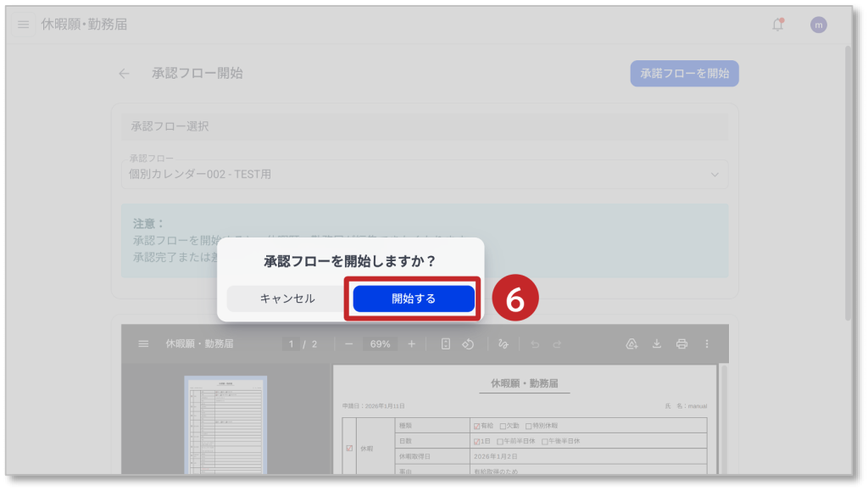Click the fit to page icon

(x=445, y=344)
